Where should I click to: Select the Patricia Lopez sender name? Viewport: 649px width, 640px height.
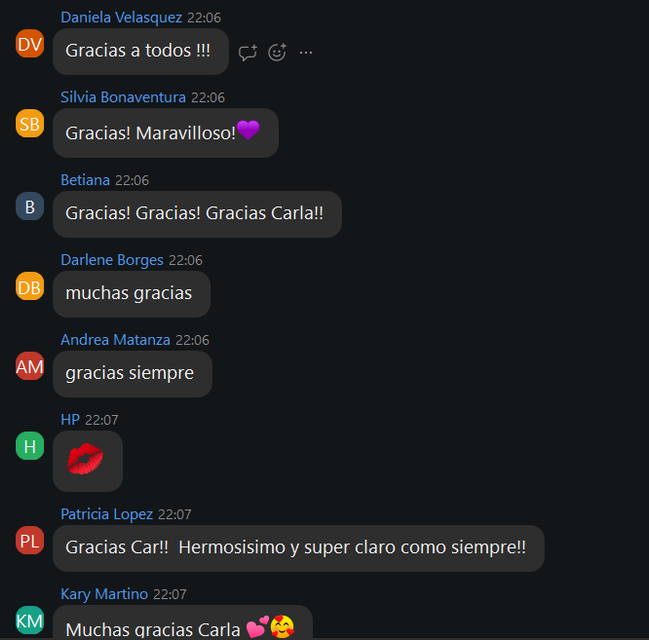tap(107, 514)
